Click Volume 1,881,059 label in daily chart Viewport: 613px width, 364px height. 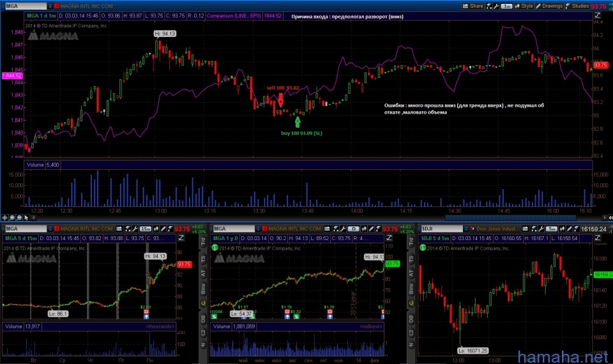[x=234, y=326]
